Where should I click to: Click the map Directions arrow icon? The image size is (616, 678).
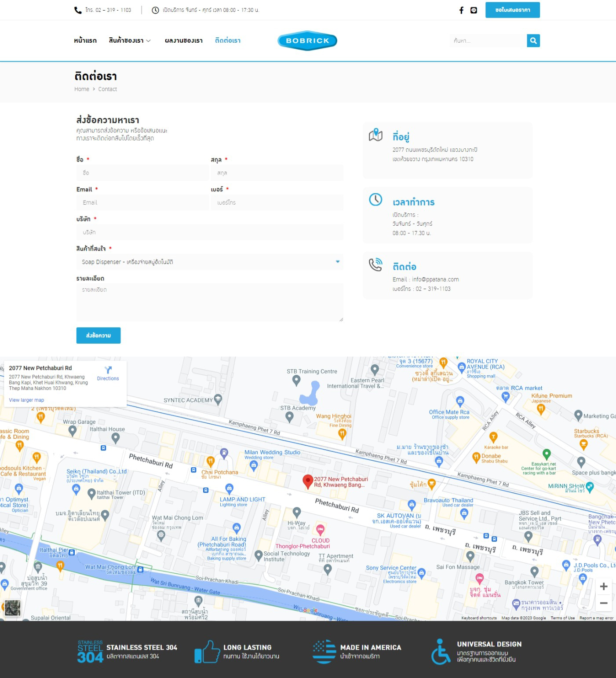(x=108, y=370)
